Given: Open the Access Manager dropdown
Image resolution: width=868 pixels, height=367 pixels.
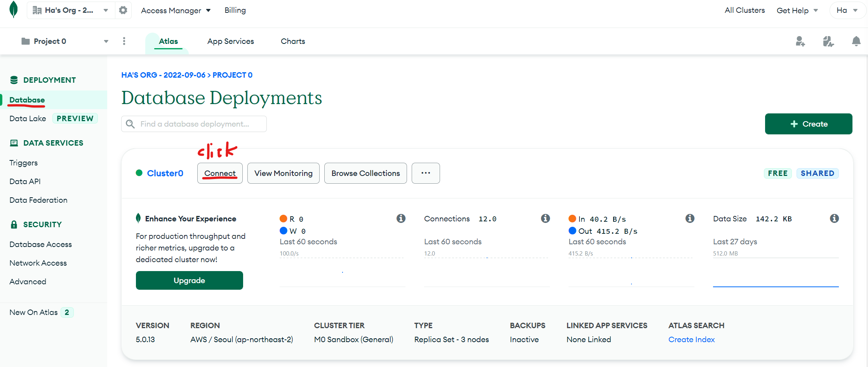Looking at the screenshot, I should point(176,10).
